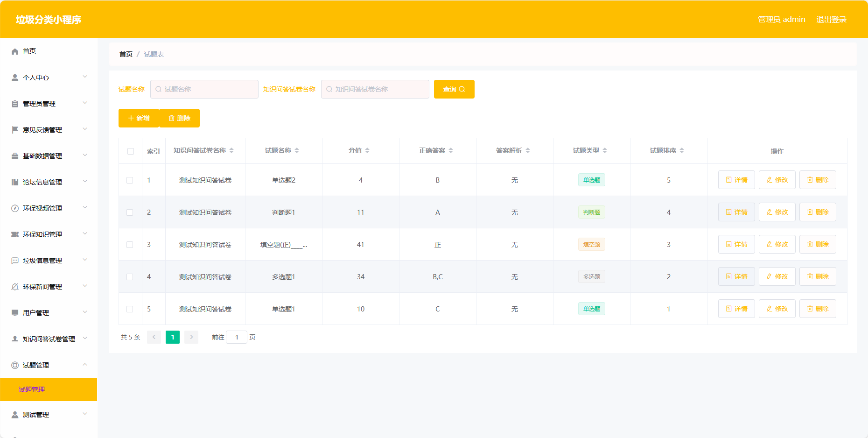Open 详情 for the 单选题2 row
Screen dimensions: 868x438
pos(736,180)
